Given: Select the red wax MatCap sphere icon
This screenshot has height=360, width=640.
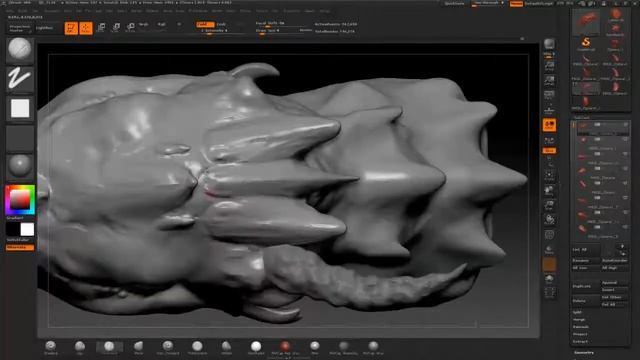Looking at the screenshot, I should (285, 347).
